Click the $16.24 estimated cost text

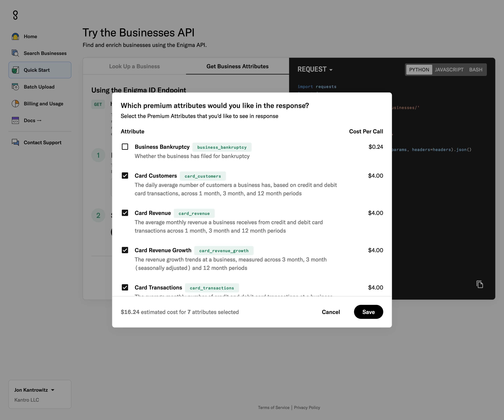130,312
